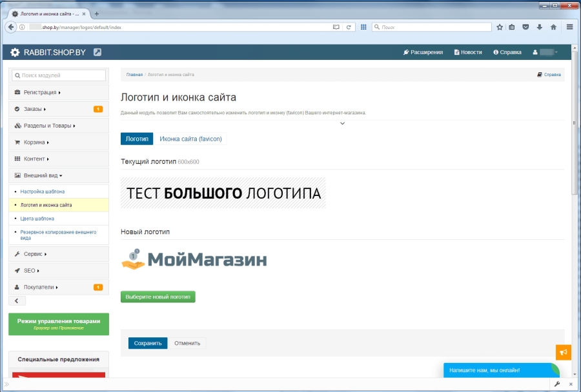Image resolution: width=581 pixels, height=392 pixels.
Task: Open Расширения in the top menu
Action: pos(423,52)
